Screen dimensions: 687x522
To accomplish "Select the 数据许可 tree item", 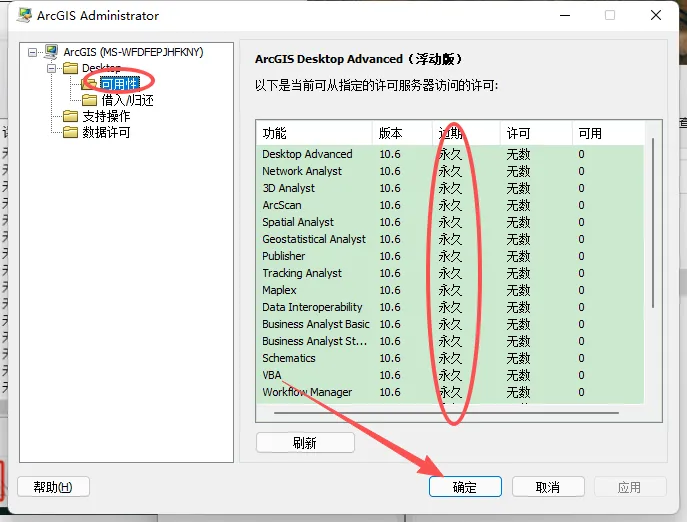I will [106, 132].
